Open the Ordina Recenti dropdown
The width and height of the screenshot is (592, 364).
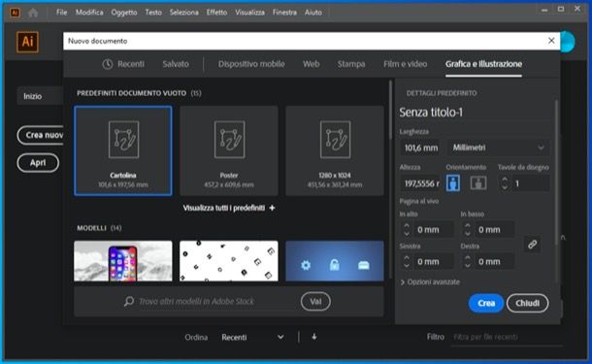[x=252, y=337]
